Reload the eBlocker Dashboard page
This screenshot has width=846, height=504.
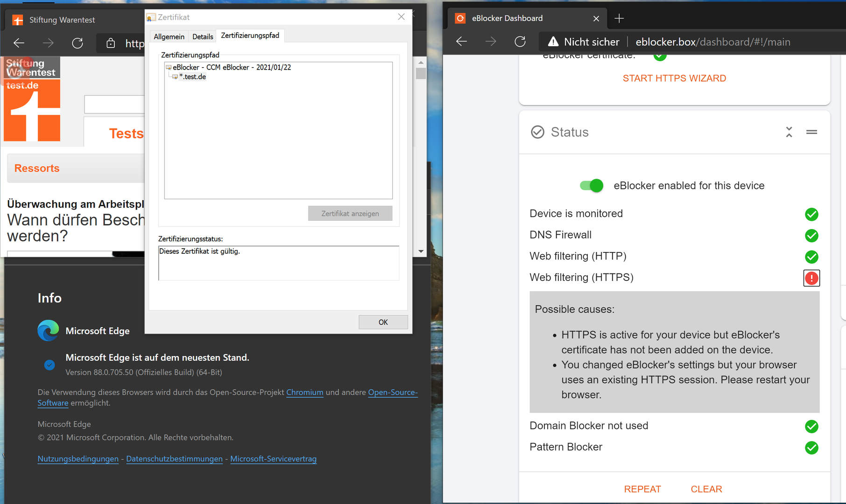[x=520, y=42]
